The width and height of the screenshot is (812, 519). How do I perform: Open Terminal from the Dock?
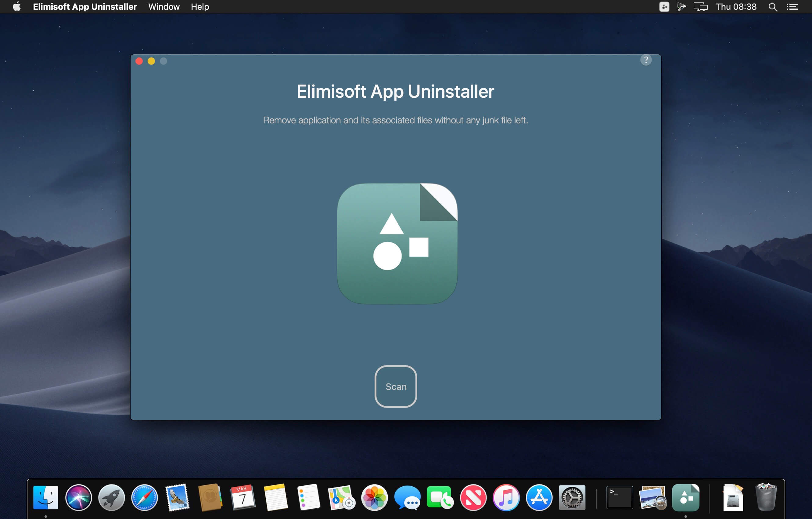(x=620, y=497)
